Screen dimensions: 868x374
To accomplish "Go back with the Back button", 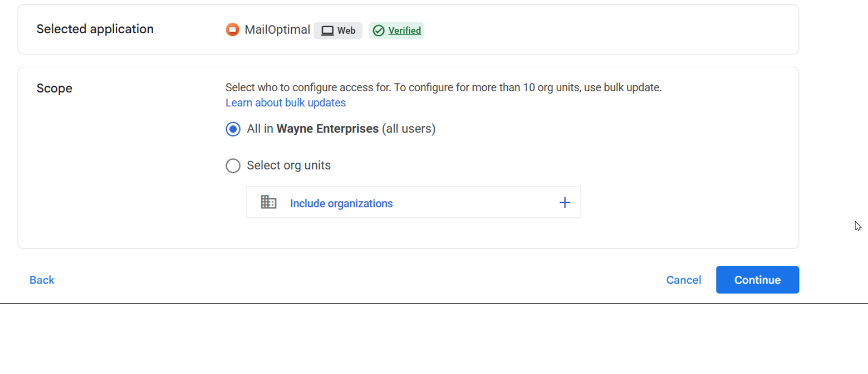I will [x=42, y=280].
